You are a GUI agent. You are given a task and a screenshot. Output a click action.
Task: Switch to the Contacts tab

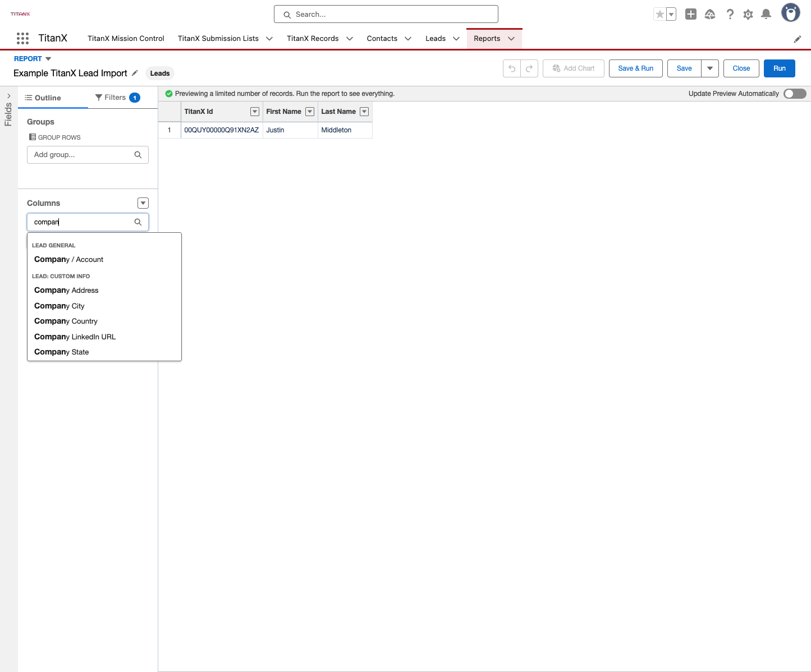tap(382, 39)
